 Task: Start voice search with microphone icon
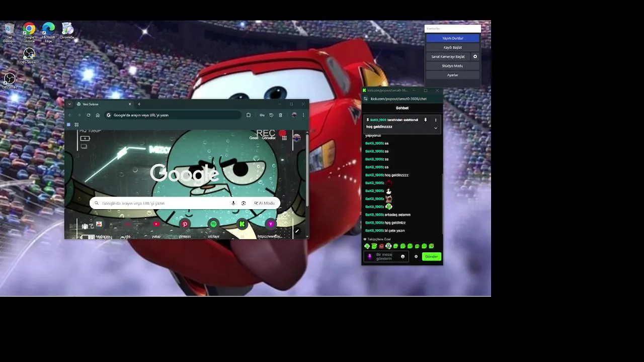233,203
